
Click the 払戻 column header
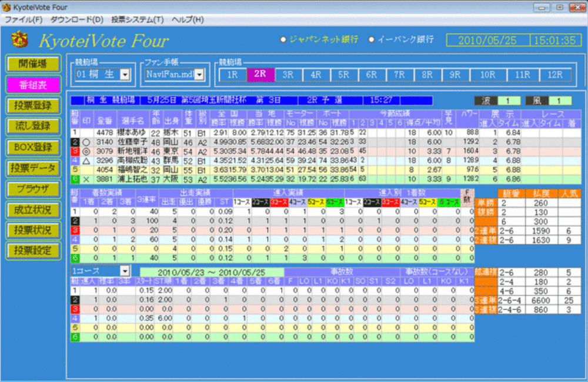click(x=541, y=193)
